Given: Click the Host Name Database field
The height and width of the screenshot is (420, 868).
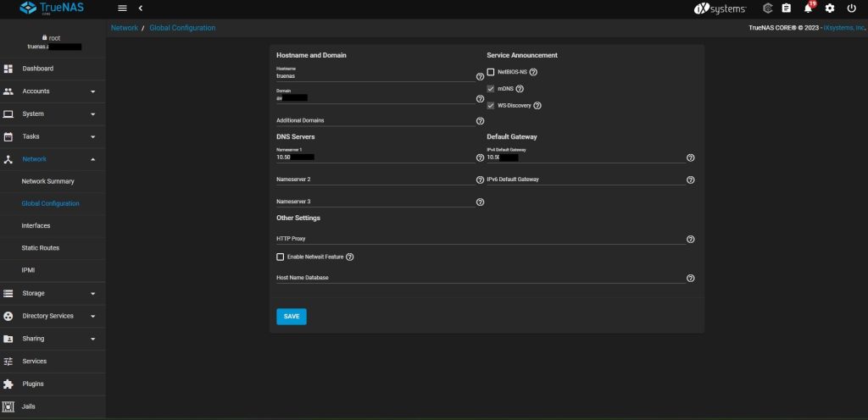Looking at the screenshot, I should [x=481, y=278].
